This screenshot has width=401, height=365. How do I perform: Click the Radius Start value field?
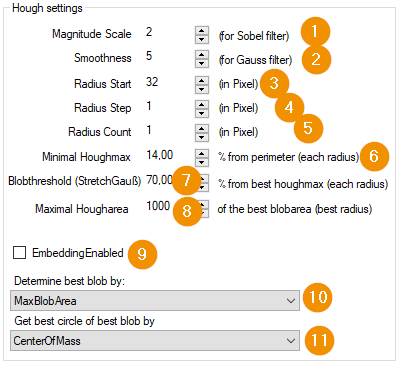169,82
